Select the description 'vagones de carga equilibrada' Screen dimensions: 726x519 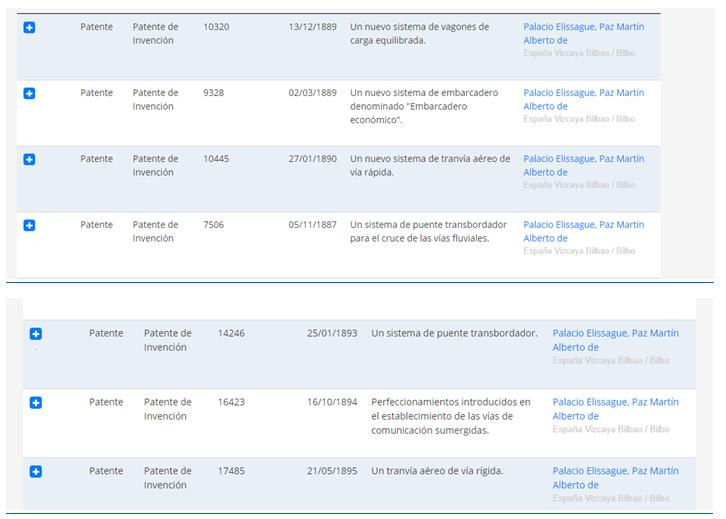419,33
